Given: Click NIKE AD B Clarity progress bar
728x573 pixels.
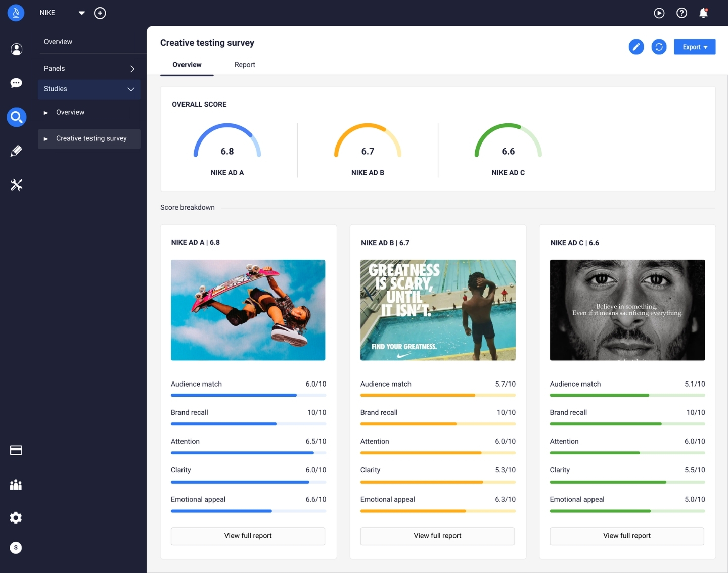Looking at the screenshot, I should tap(438, 482).
